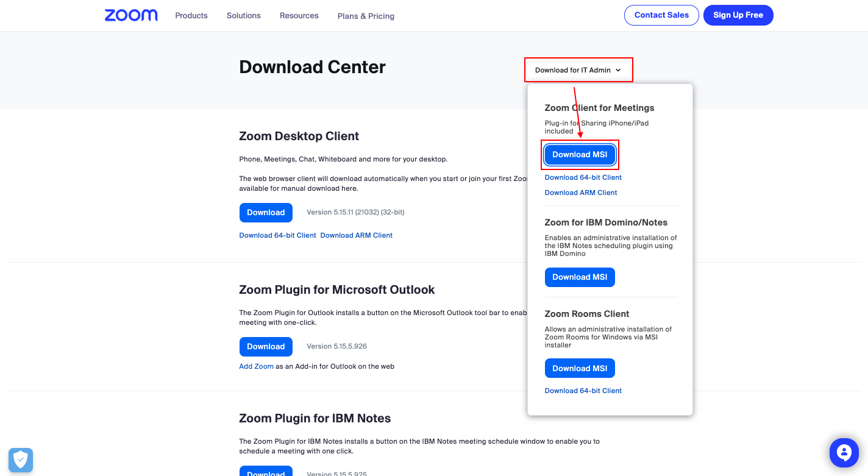Open the chat assistant bubble icon

coord(844,452)
